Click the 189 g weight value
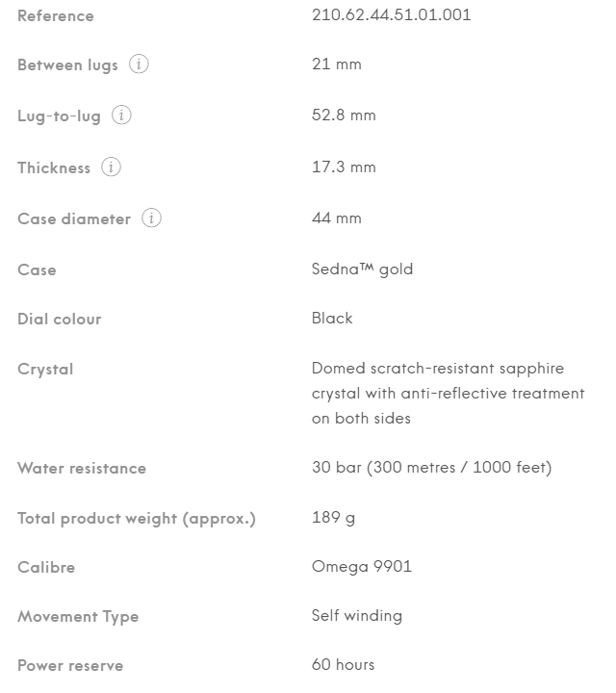 pos(333,519)
